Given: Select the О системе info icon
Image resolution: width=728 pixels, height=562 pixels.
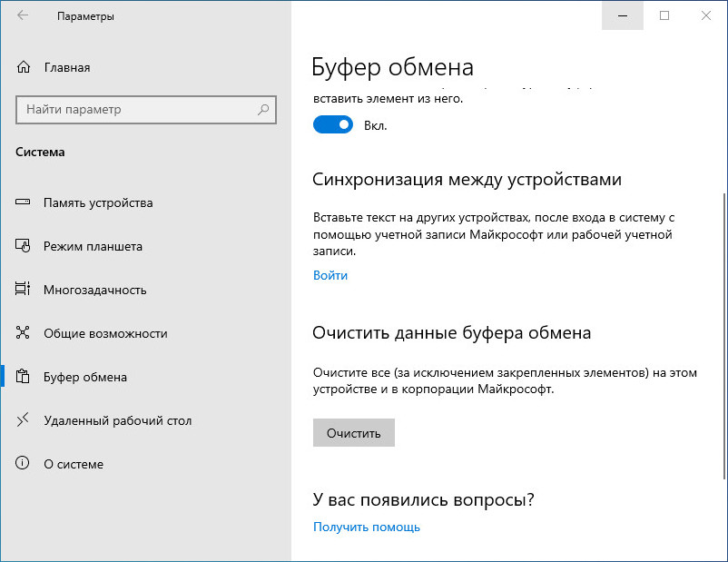Looking at the screenshot, I should point(23,463).
